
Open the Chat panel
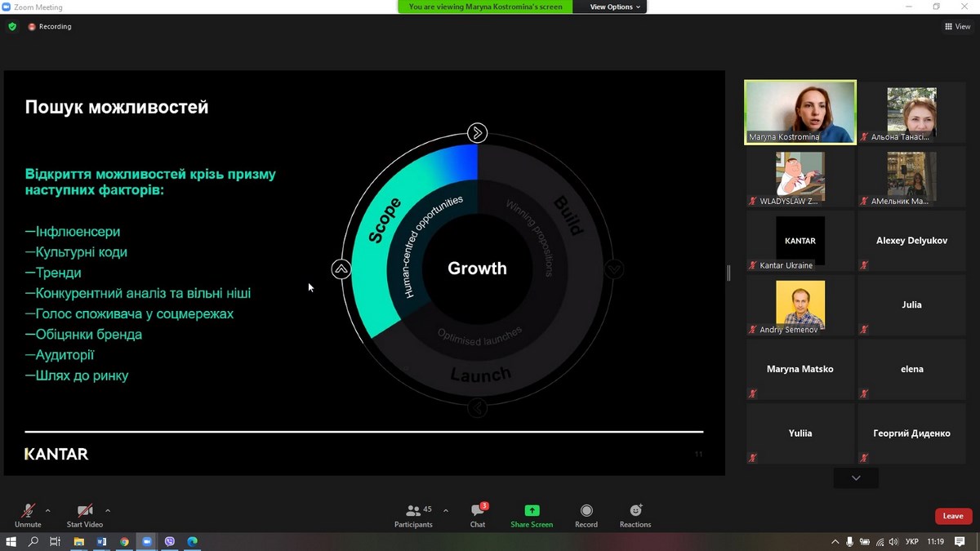pyautogui.click(x=478, y=515)
